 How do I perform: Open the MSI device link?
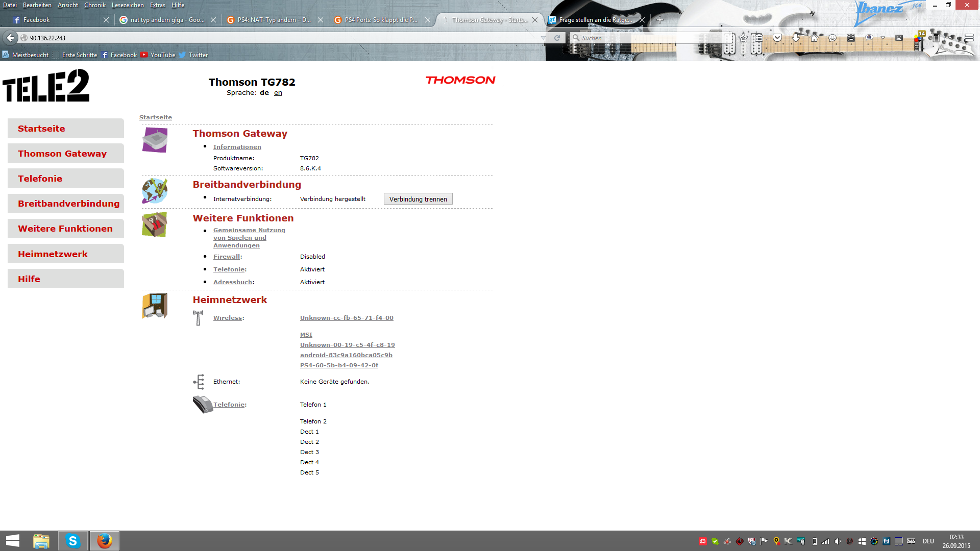tap(306, 335)
